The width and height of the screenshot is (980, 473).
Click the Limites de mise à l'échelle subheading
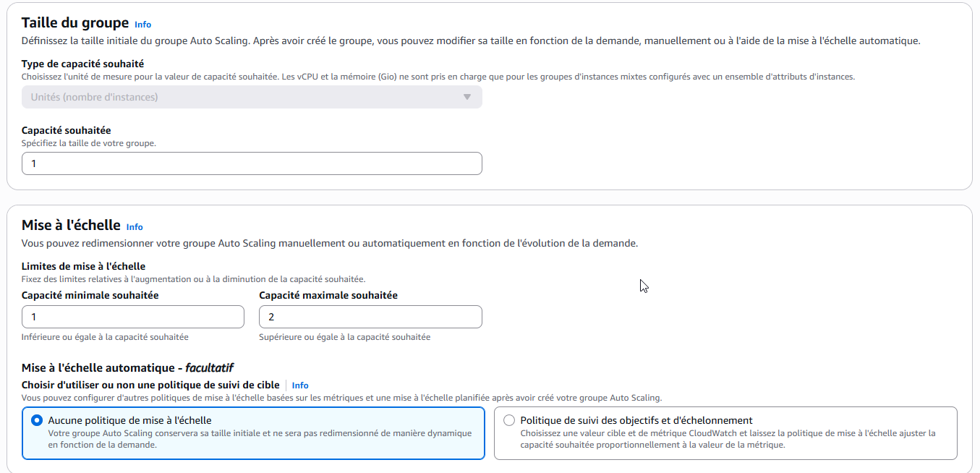pyautogui.click(x=84, y=266)
